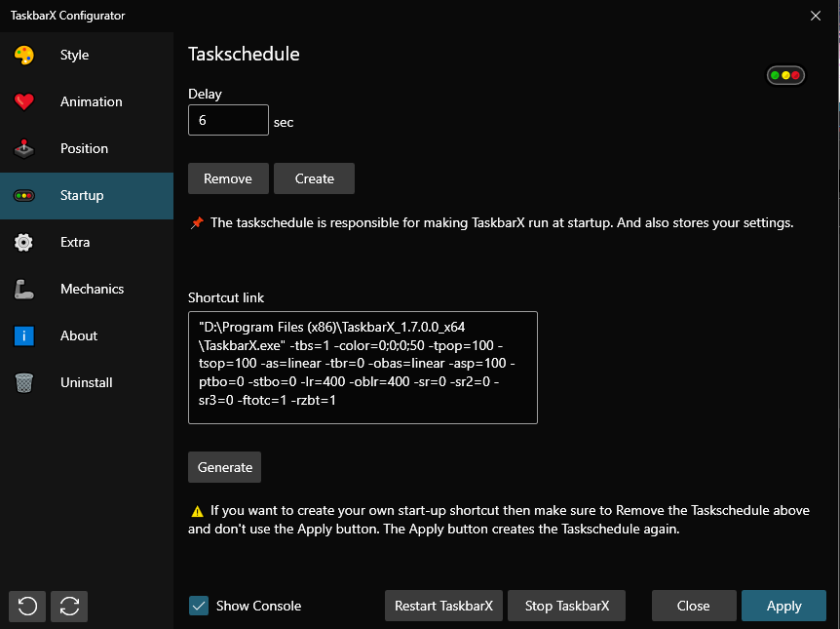
Task: Click the undo/revert arrow icon button
Action: click(x=27, y=607)
